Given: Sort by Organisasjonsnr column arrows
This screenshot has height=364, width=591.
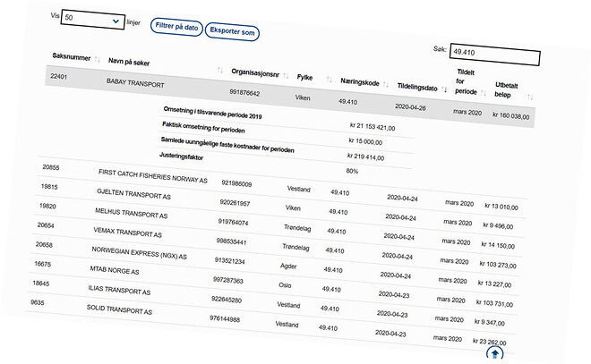Looking at the screenshot, I should [286, 76].
